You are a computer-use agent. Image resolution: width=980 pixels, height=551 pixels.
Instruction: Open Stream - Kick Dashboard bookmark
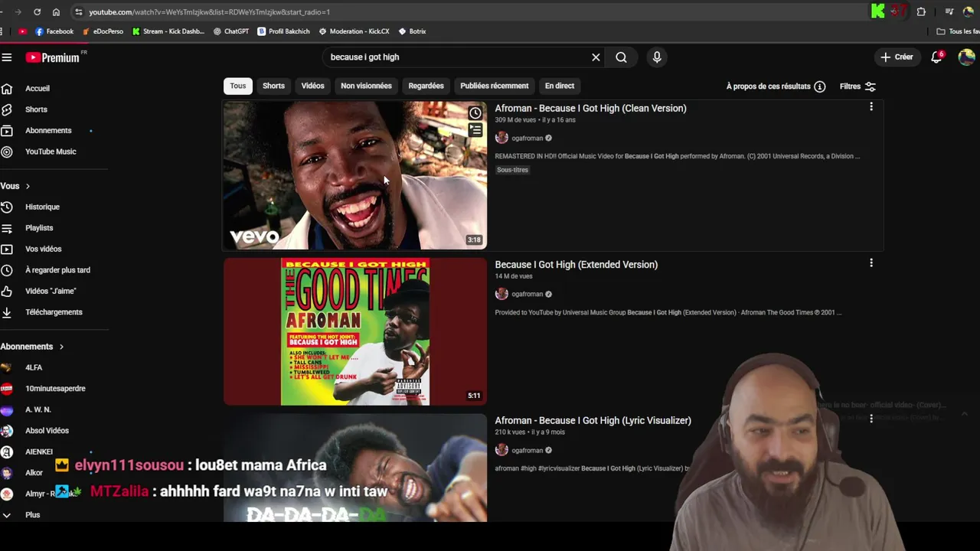coord(168,31)
